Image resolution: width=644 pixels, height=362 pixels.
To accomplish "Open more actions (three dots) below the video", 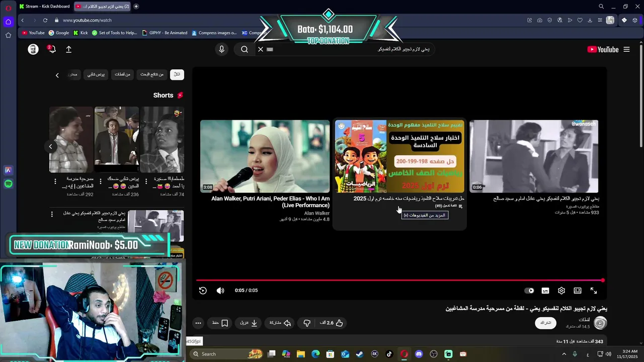I will [198, 323].
